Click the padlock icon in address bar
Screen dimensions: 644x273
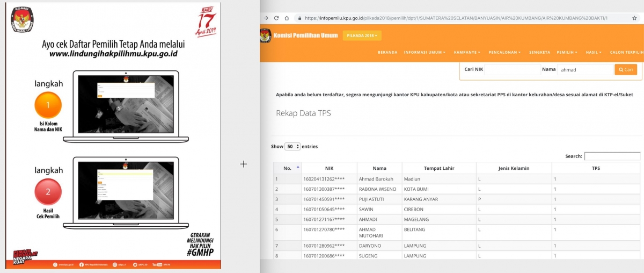point(299,18)
